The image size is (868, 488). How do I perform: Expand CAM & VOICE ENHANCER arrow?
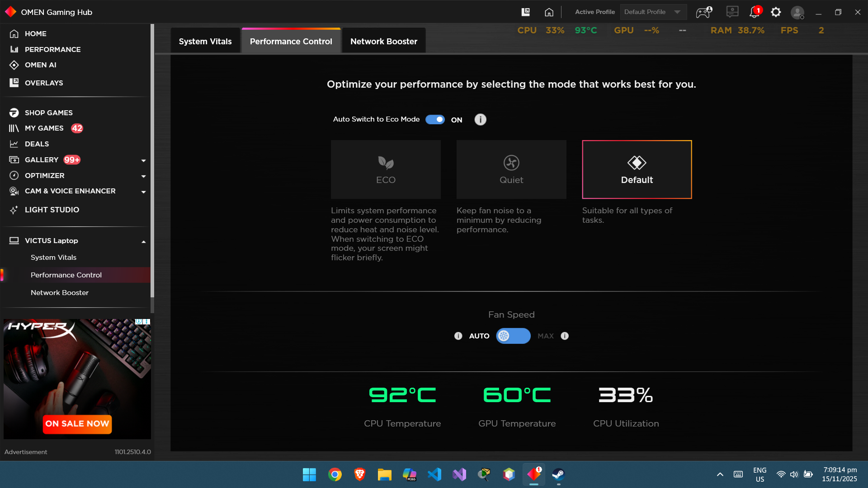coord(143,192)
